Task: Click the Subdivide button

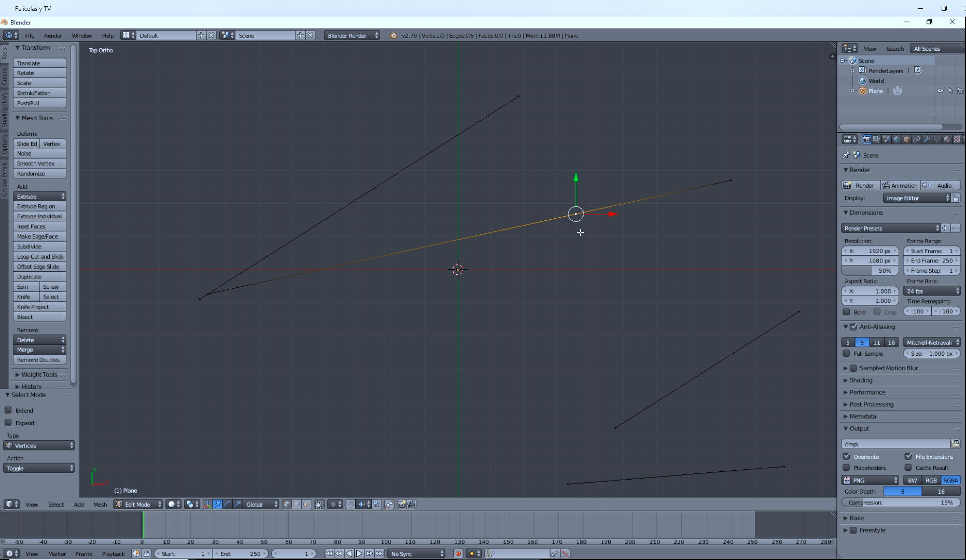Action: click(x=39, y=246)
